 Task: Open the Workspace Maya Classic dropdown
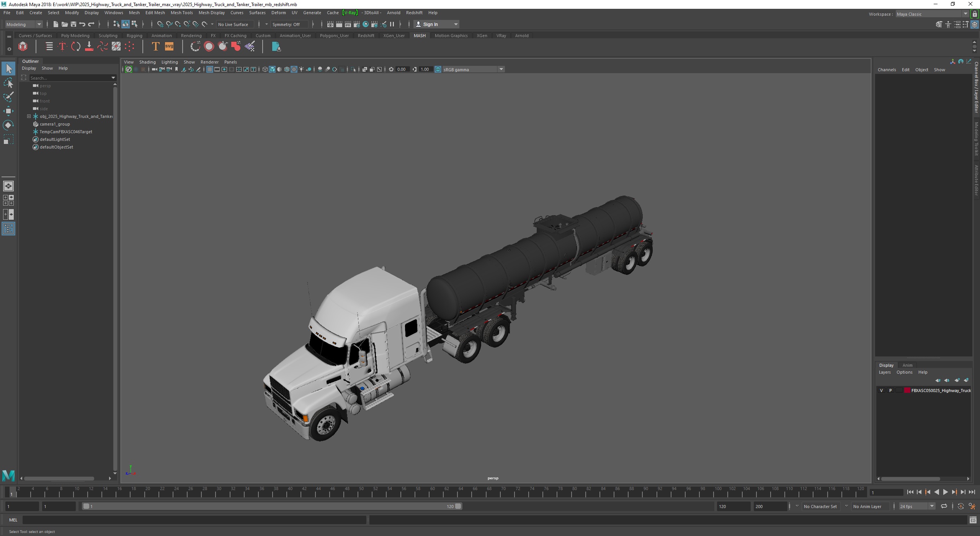click(x=933, y=14)
